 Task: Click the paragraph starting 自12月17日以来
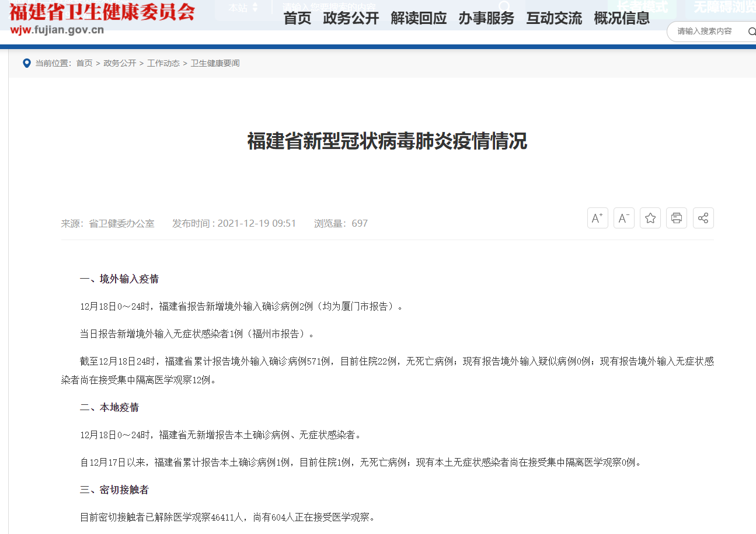(361, 463)
